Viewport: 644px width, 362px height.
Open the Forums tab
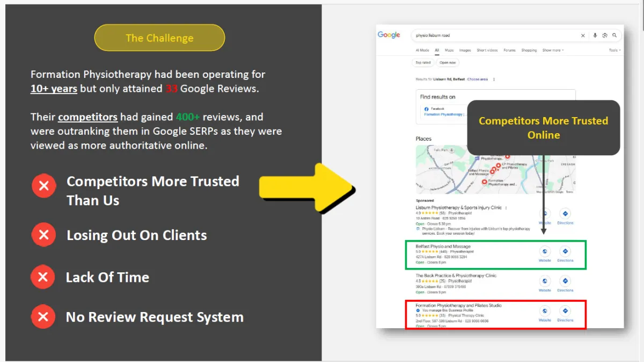pos(509,50)
